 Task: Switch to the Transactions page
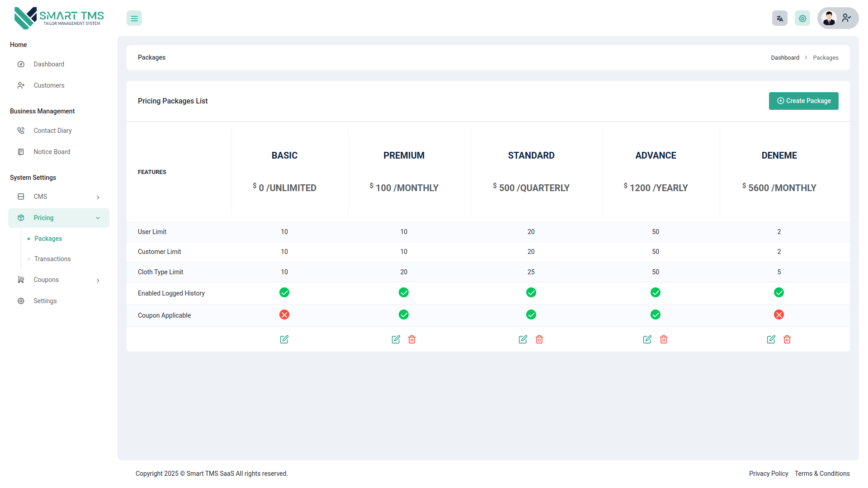point(52,258)
